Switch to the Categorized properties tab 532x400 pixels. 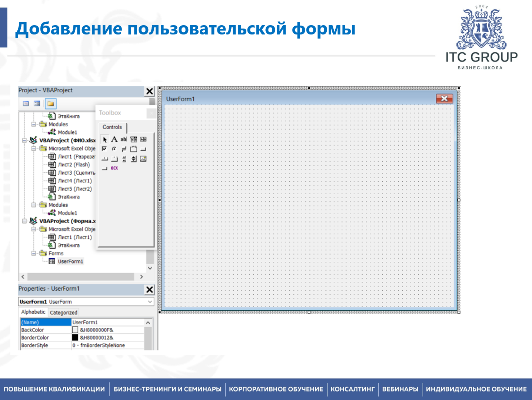[63, 313]
